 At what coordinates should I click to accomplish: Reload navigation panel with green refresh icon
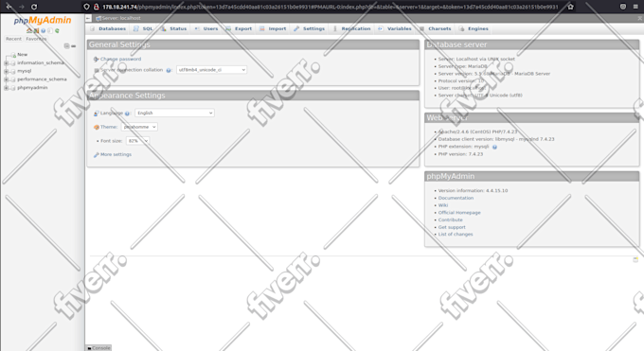57,31
